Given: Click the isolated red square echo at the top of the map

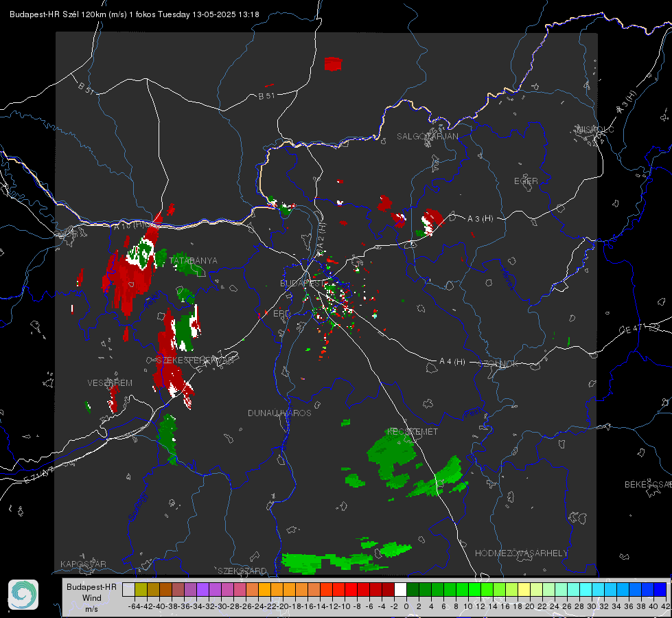Looking at the screenshot, I should (333, 64).
